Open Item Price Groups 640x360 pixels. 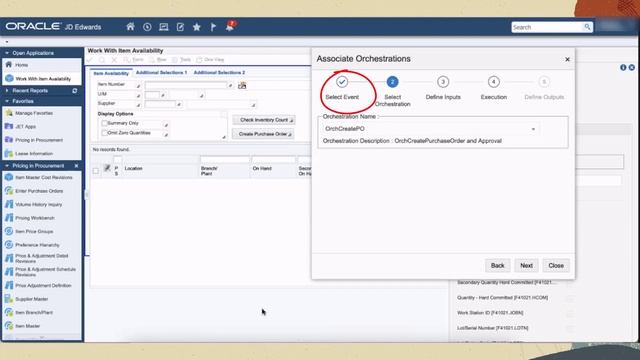click(x=34, y=231)
